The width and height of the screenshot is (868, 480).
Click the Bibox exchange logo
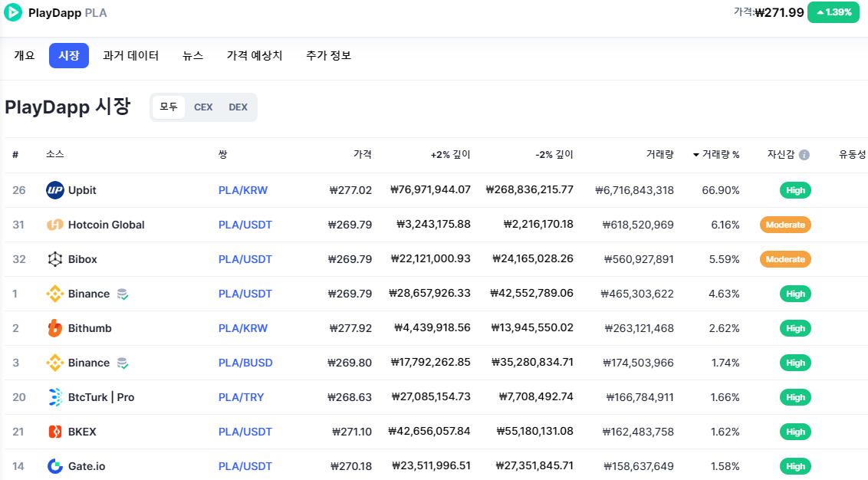tap(54, 259)
